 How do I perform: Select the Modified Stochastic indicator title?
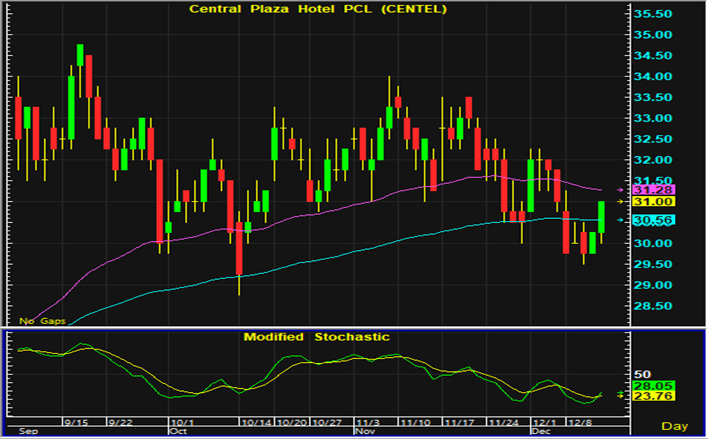[x=316, y=337]
